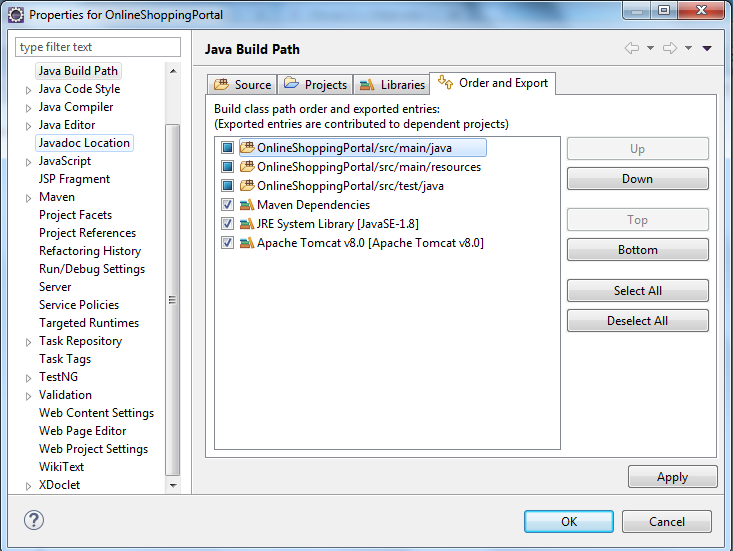Image resolution: width=733 pixels, height=551 pixels.
Task: Open Web Content Settings page
Action: (x=96, y=413)
